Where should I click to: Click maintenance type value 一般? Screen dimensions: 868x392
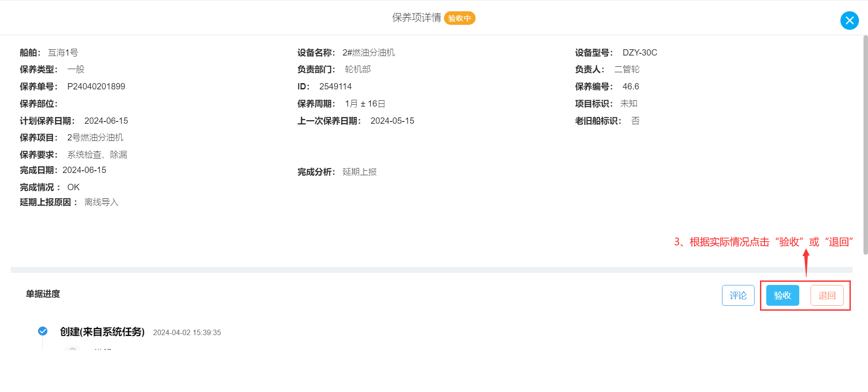76,69
